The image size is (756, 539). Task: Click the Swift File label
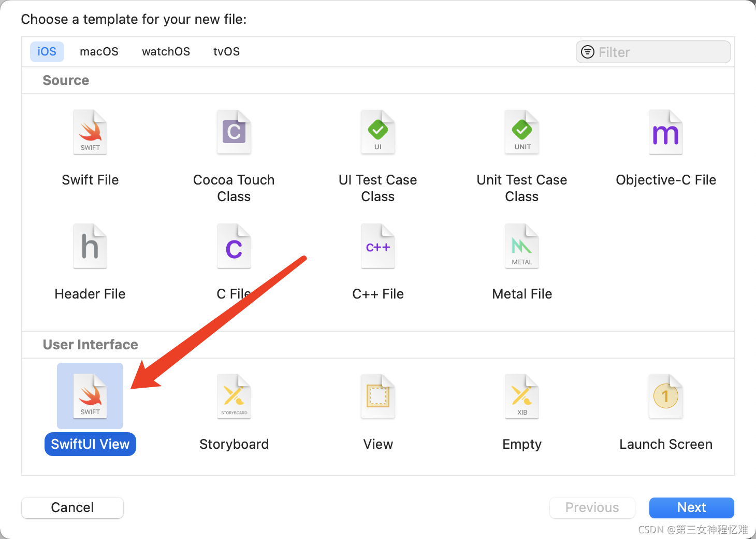90,180
